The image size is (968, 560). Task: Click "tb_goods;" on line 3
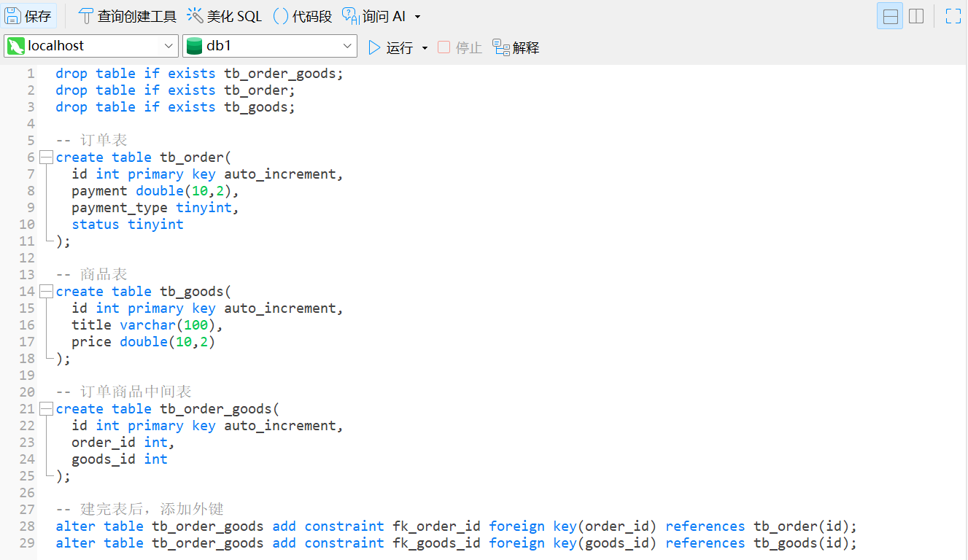pos(260,107)
